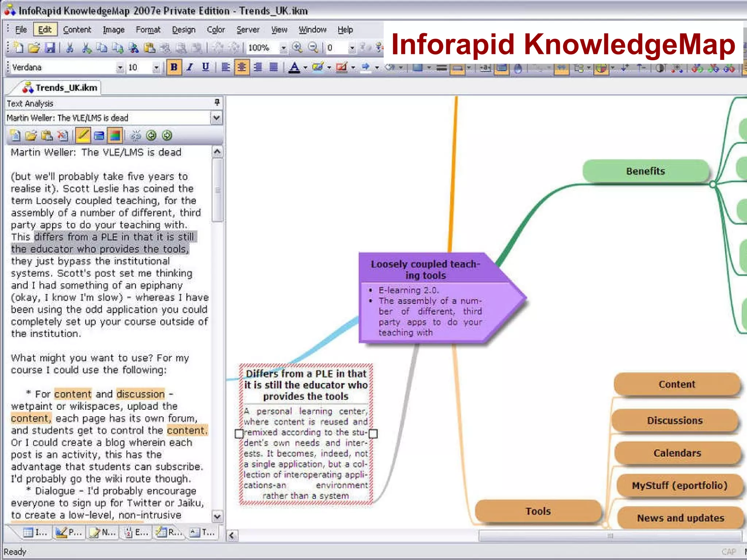
Task: Zoom out using the magnifier minus icon
Action: [x=313, y=47]
